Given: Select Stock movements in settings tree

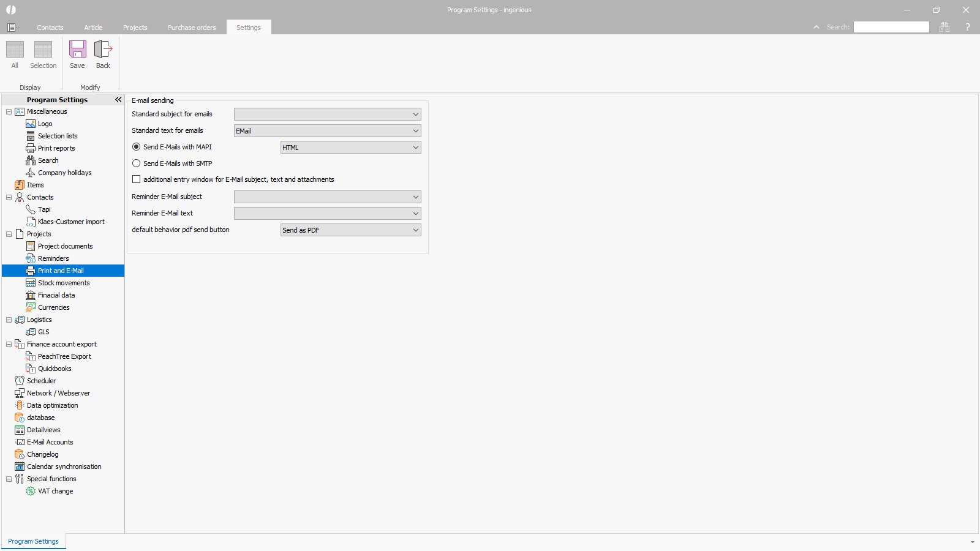Looking at the screenshot, I should pos(64,283).
